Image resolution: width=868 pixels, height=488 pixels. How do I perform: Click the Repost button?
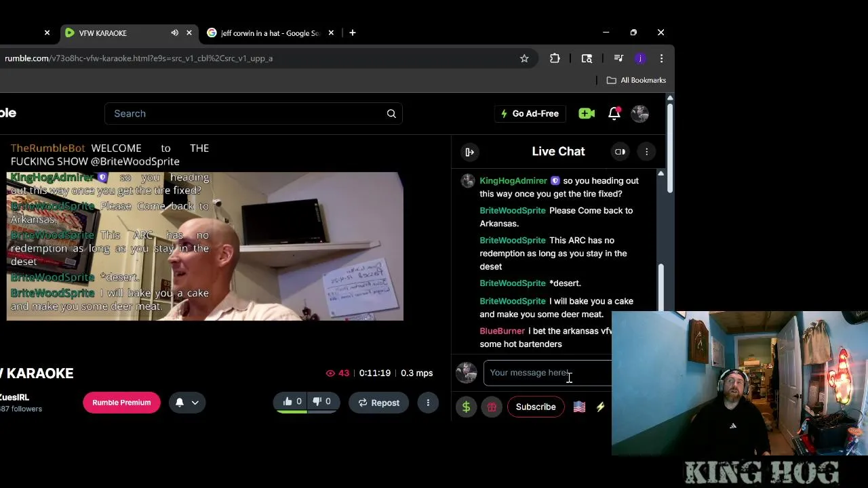click(x=378, y=403)
